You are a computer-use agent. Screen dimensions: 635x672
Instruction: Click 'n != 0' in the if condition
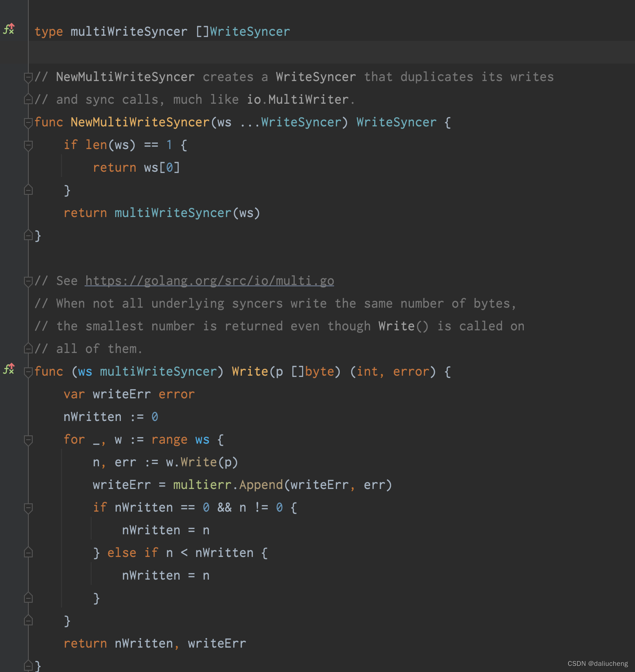(261, 508)
